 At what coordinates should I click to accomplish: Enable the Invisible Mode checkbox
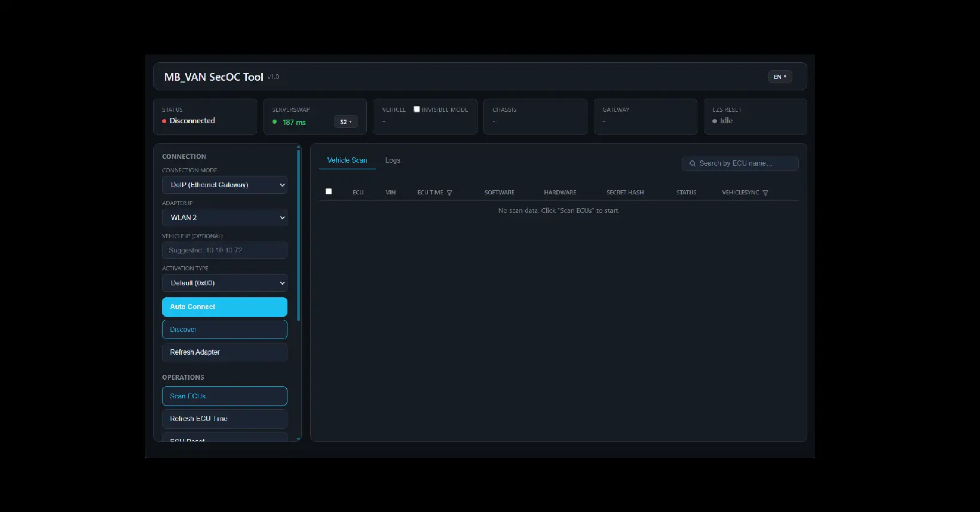pyautogui.click(x=416, y=109)
